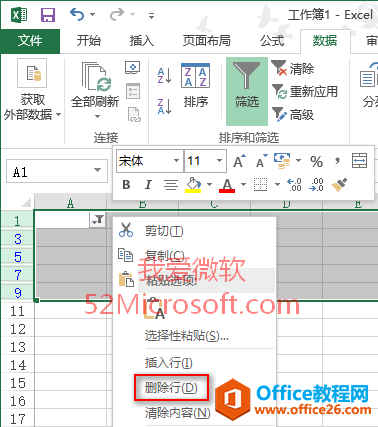The image size is (378, 427).
Task: Switch to the 公式 ribbon tab
Action: point(272,41)
